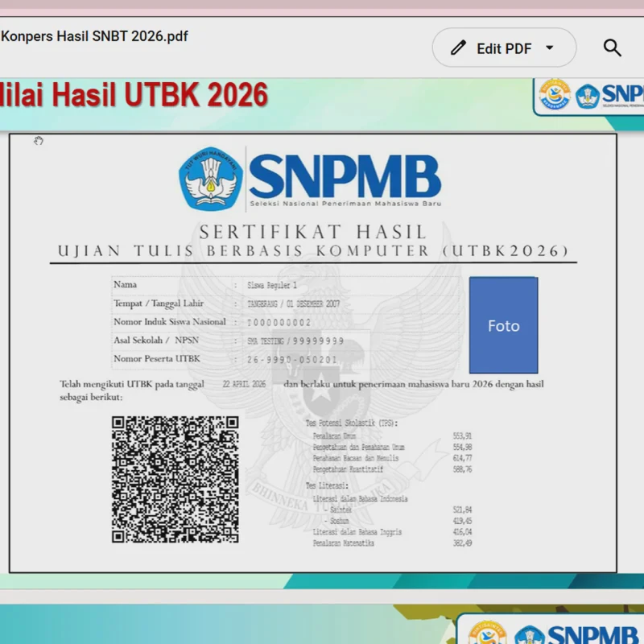Image resolution: width=644 pixels, height=644 pixels.
Task: Click the Nama field label
Action: (x=126, y=284)
